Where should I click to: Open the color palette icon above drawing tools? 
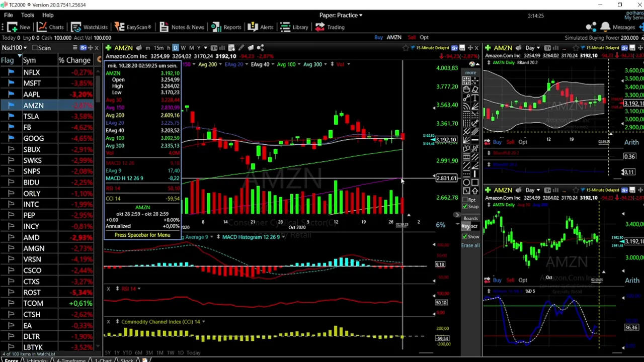point(472,64)
